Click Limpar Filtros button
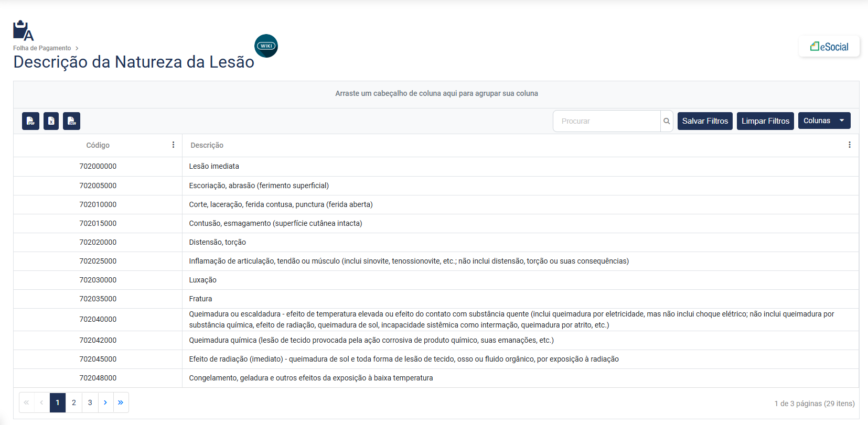 tap(765, 121)
